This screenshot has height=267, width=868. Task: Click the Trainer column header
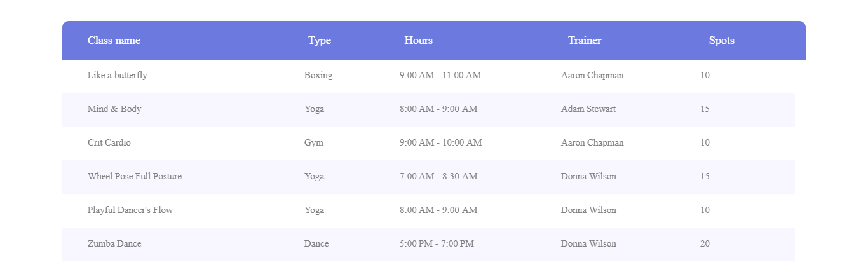coord(584,40)
